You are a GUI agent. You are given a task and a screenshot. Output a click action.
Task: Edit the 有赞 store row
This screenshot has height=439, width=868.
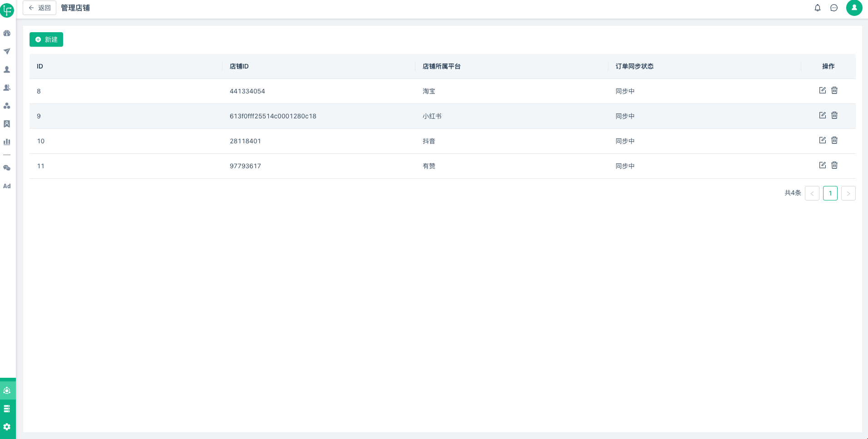pyautogui.click(x=823, y=165)
